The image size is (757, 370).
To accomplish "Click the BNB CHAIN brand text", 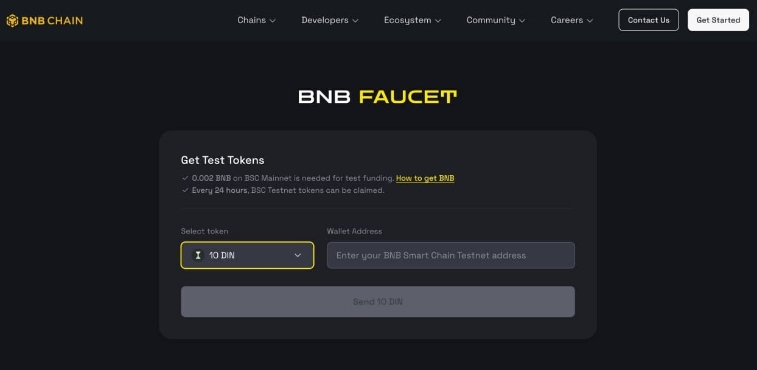I will 52,21.
